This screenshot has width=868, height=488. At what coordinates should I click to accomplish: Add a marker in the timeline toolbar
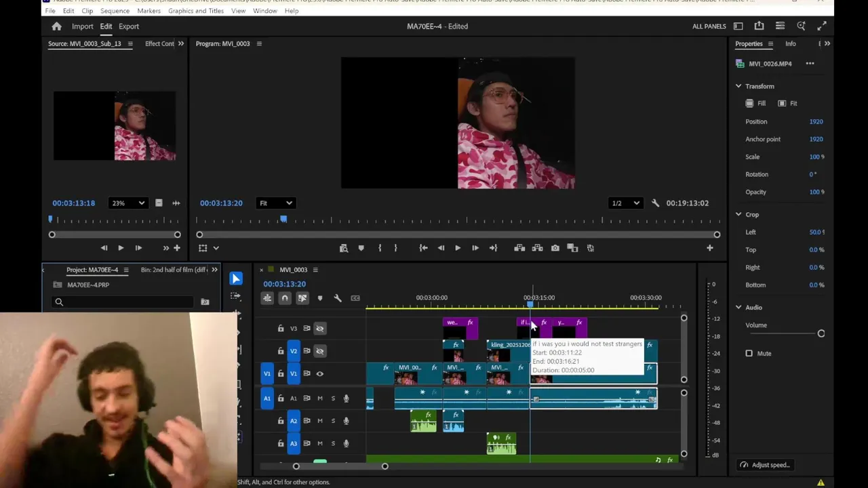(320, 298)
